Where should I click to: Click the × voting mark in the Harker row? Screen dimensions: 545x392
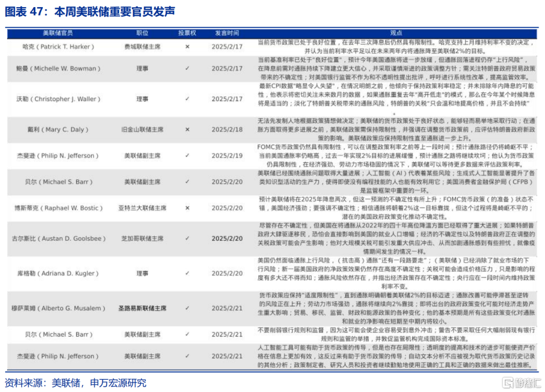(187, 46)
